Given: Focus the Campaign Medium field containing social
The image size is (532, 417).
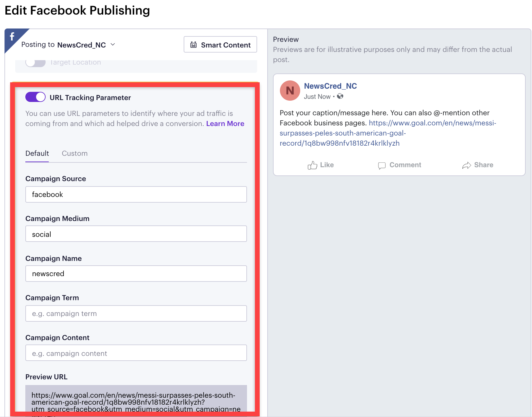Looking at the screenshot, I should 136,234.
